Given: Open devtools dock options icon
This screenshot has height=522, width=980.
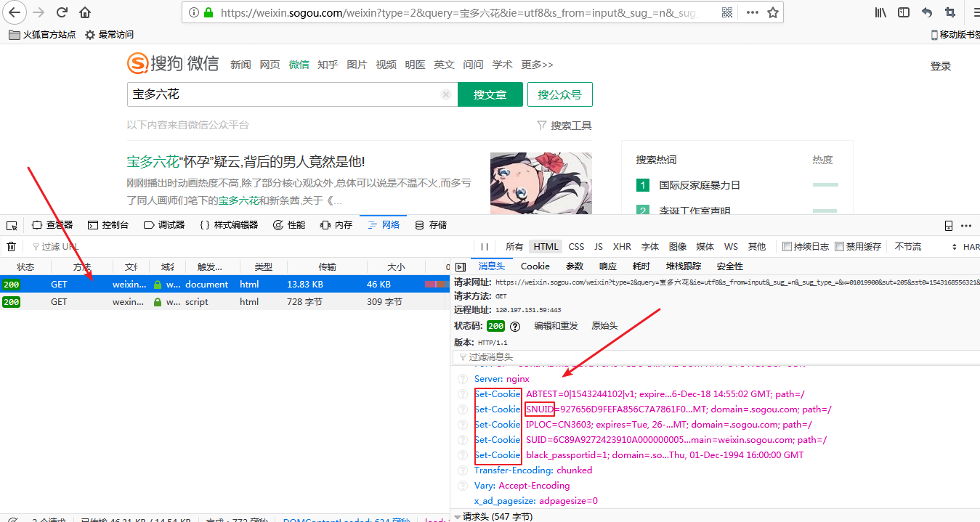Looking at the screenshot, I should click(949, 225).
